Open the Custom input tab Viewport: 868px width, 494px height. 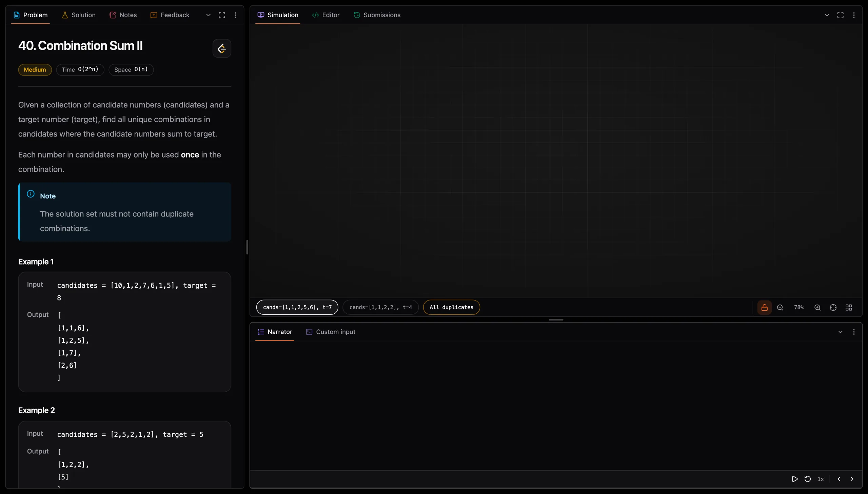(331, 332)
